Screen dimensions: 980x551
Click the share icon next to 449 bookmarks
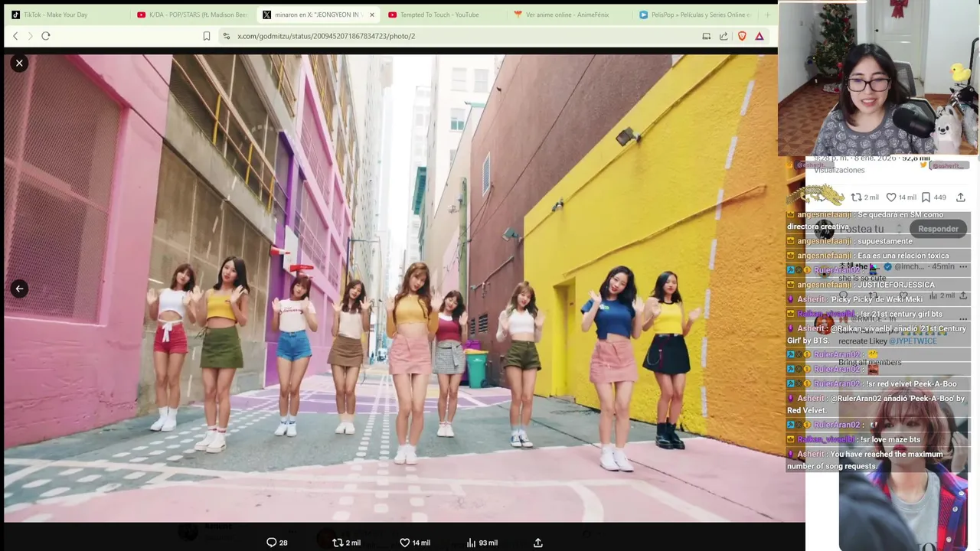pyautogui.click(x=961, y=197)
